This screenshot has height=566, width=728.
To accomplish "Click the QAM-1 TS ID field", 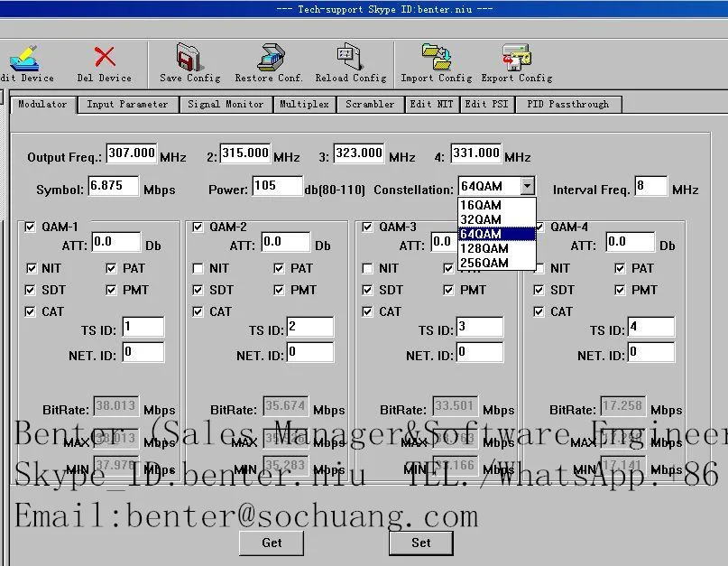I will point(143,327).
